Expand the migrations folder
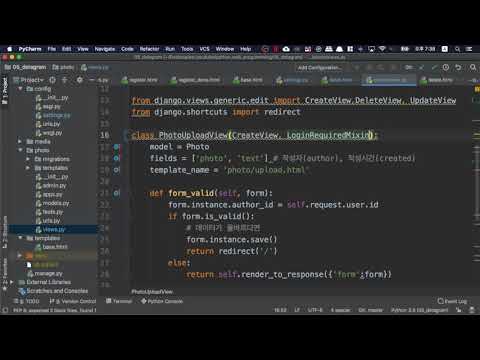This screenshot has height=360, width=480. point(28,159)
